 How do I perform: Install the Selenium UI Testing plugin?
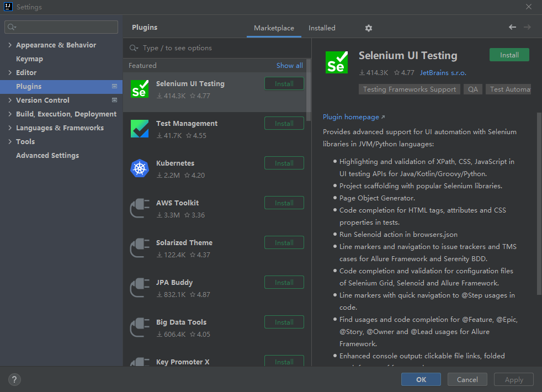tap(509, 55)
